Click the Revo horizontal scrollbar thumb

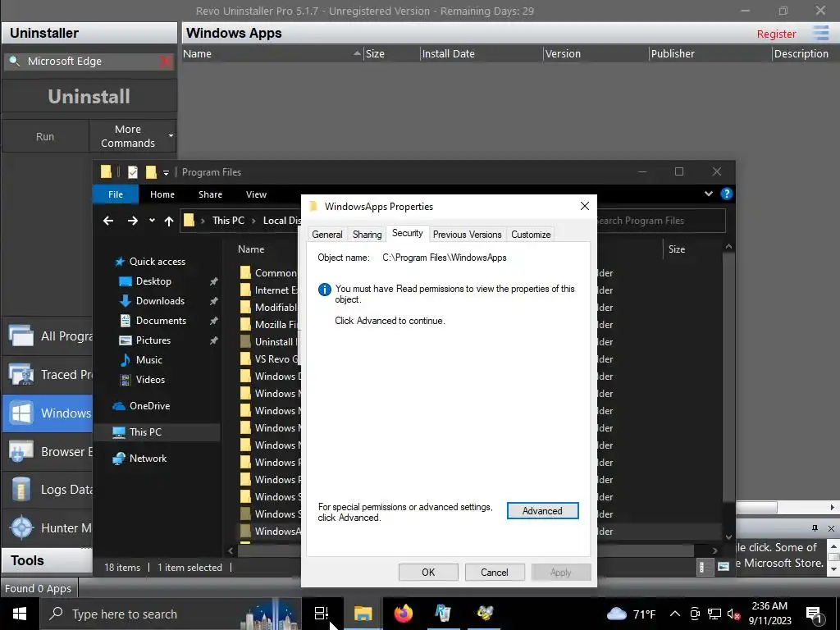(x=756, y=507)
